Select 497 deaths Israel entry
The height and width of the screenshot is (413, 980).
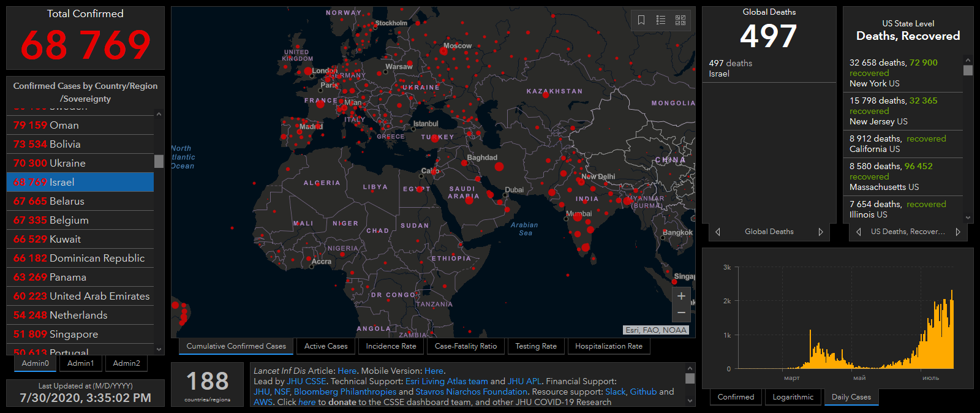coord(769,69)
